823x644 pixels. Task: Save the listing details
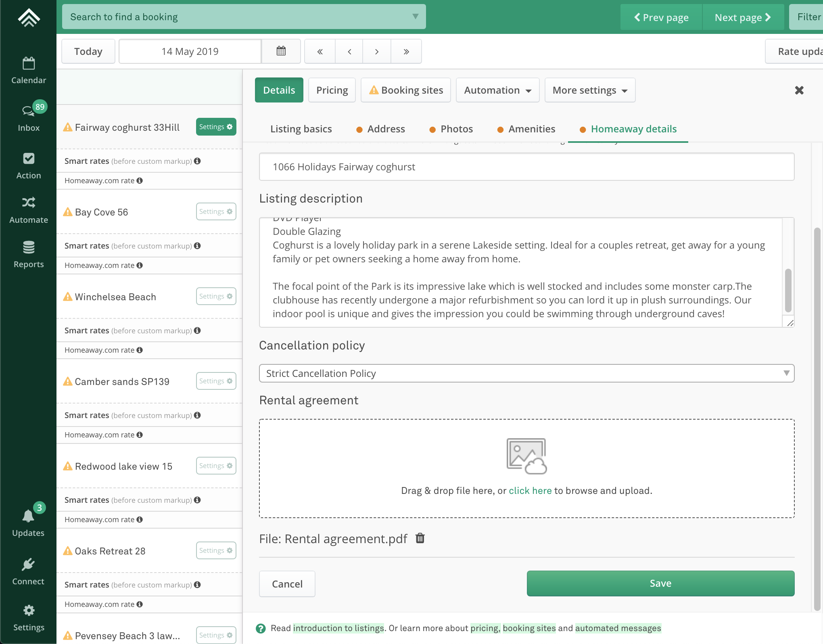[660, 583]
